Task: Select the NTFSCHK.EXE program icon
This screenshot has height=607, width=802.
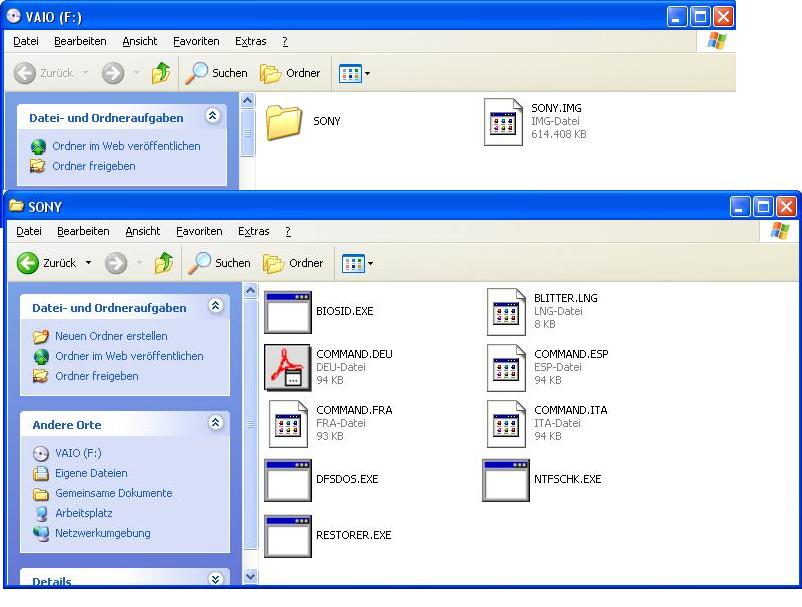Action: pyautogui.click(x=506, y=480)
